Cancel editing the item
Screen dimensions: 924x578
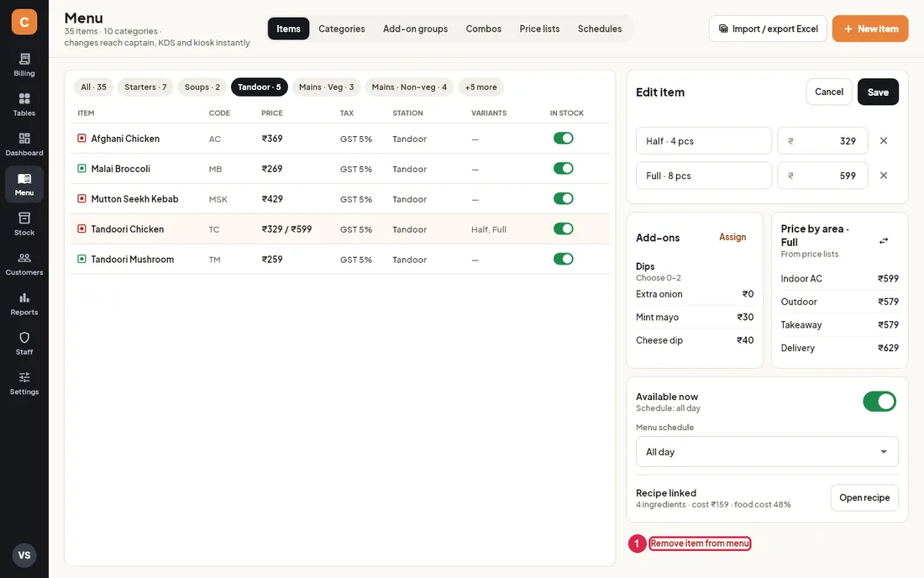coord(829,92)
